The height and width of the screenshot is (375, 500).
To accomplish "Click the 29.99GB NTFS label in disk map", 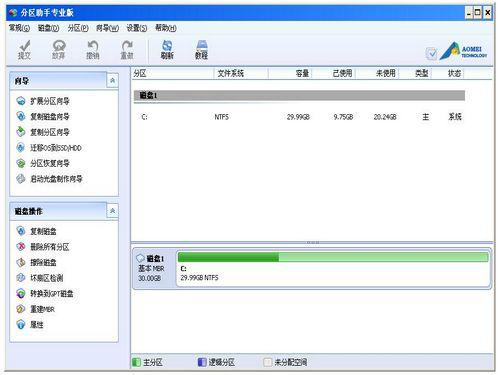I will coord(199,278).
